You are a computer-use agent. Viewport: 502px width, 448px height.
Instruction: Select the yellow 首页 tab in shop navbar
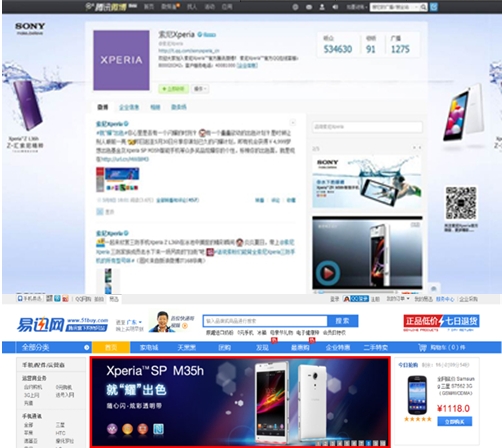111,347
